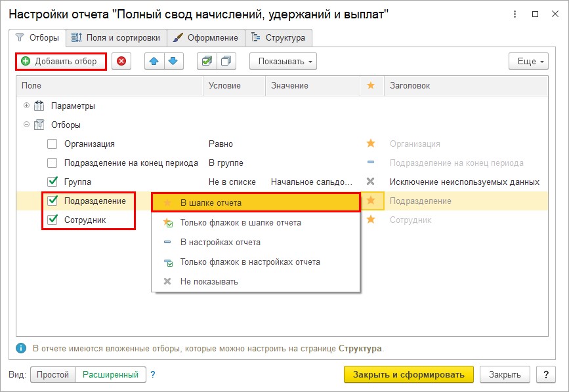
Task: Open the question mark help link near Вид
Action: [x=153, y=374]
